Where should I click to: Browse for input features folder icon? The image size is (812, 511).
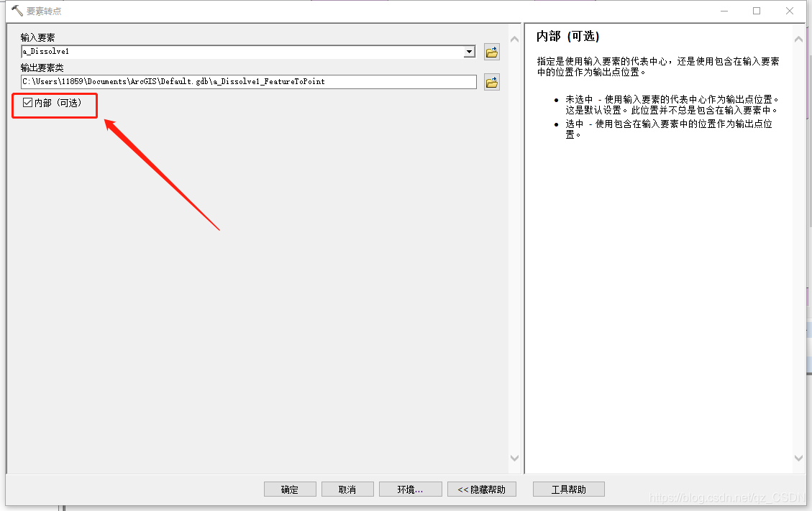click(x=491, y=52)
